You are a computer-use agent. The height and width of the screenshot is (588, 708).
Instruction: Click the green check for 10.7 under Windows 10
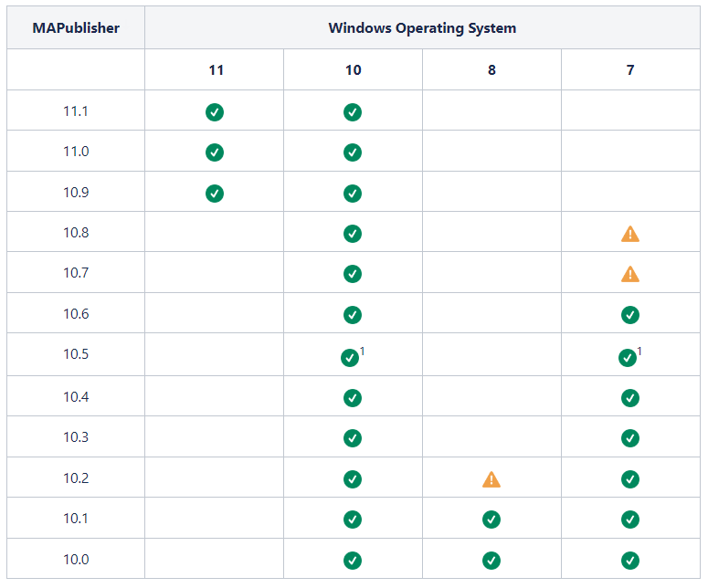coord(353,274)
